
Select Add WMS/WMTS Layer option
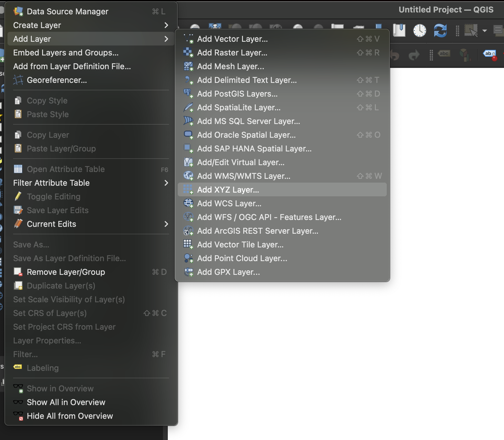click(x=244, y=176)
